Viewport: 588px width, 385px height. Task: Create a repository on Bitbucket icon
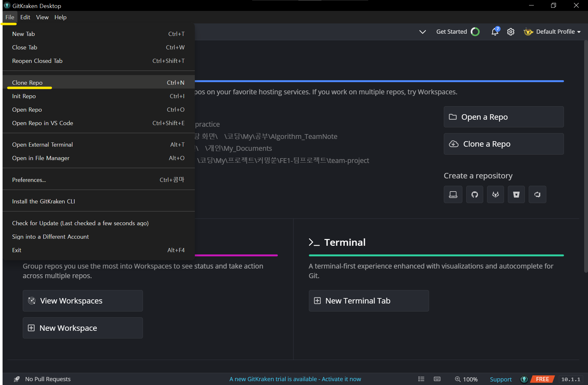click(x=516, y=194)
